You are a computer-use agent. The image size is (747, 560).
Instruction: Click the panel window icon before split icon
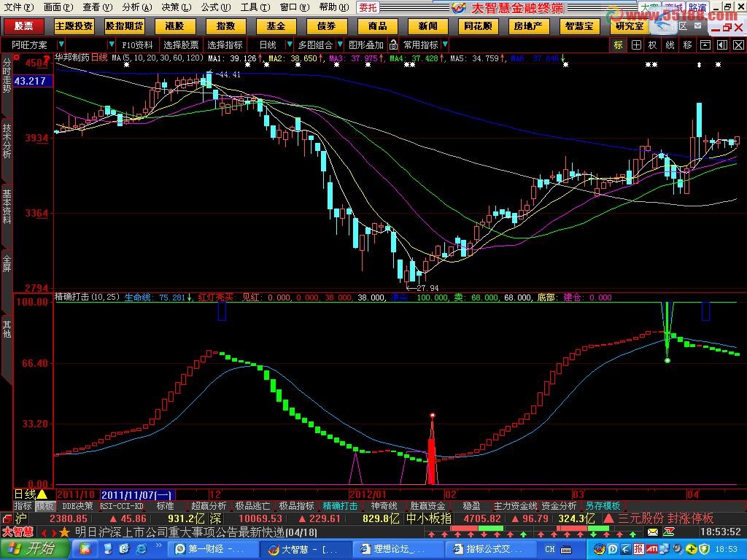click(x=705, y=45)
